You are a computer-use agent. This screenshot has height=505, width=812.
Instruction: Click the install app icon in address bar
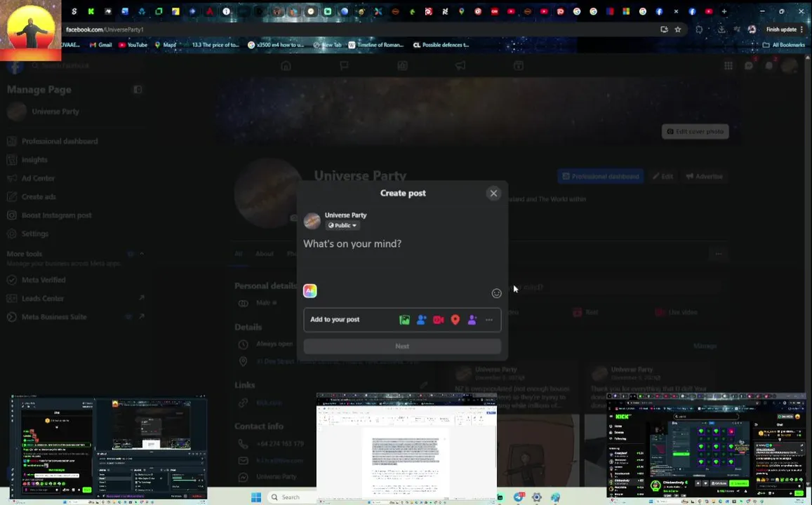click(x=664, y=29)
